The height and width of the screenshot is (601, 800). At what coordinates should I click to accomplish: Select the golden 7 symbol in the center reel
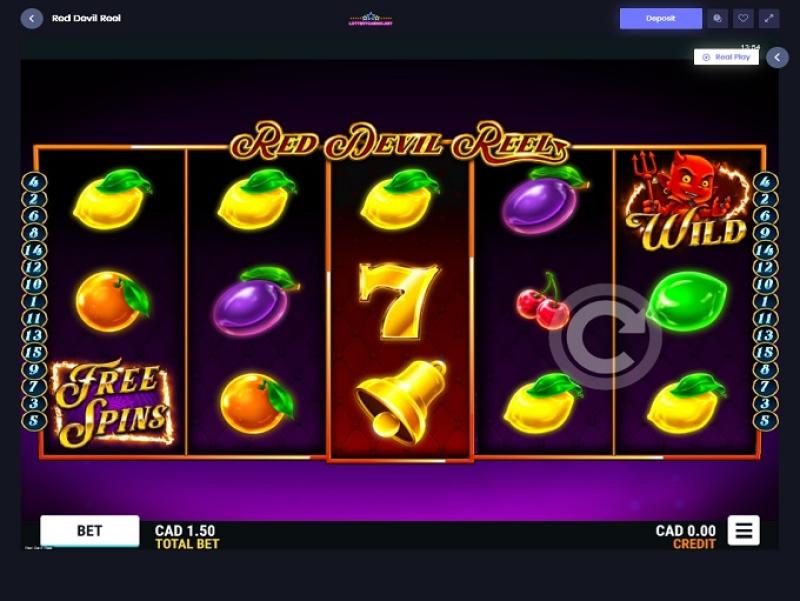point(398,301)
